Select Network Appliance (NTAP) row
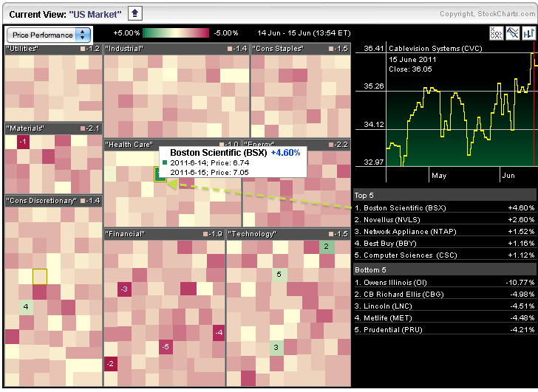Screen dimensions: 538x392 click(444, 232)
